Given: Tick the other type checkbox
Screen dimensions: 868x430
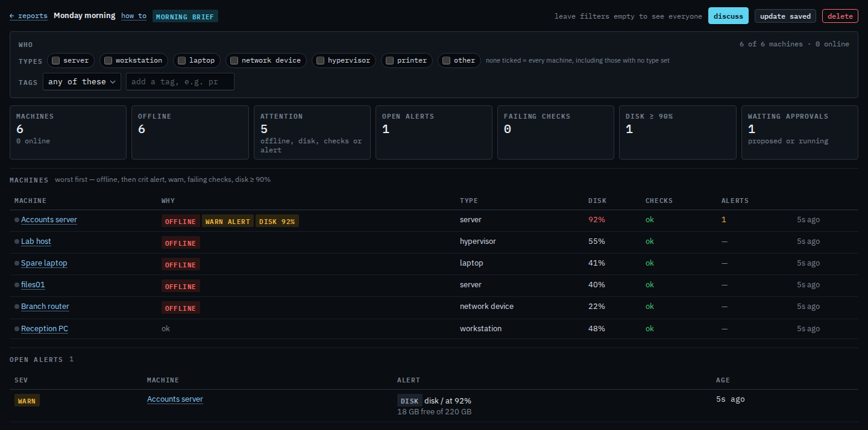Looking at the screenshot, I should pos(447,60).
